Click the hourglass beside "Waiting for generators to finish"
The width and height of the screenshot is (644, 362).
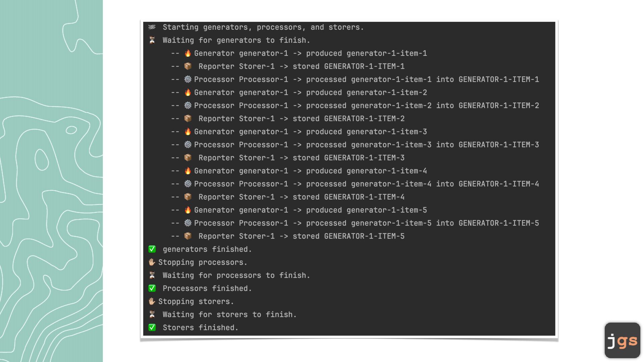tap(152, 40)
